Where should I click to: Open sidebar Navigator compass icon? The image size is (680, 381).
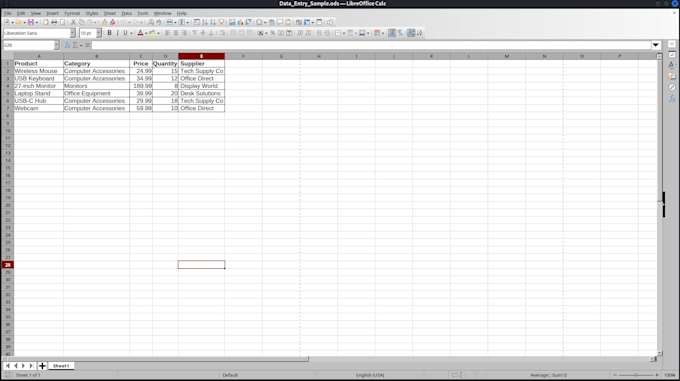point(672,88)
